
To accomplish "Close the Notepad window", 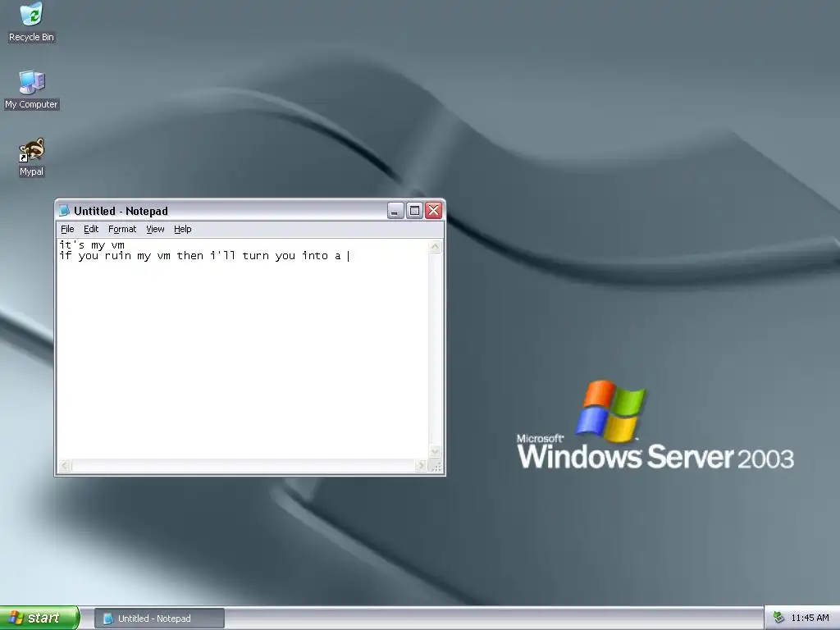I will click(433, 211).
